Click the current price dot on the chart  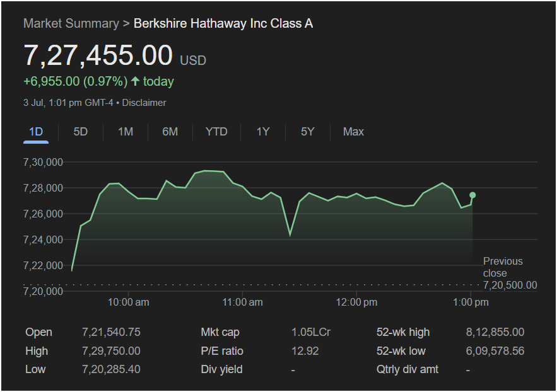pos(472,195)
